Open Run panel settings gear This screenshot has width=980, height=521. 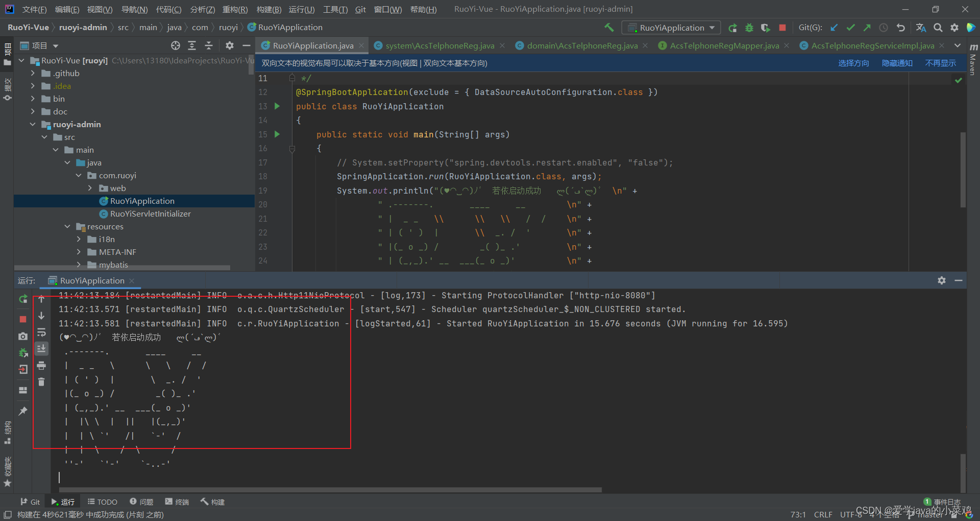click(x=942, y=280)
